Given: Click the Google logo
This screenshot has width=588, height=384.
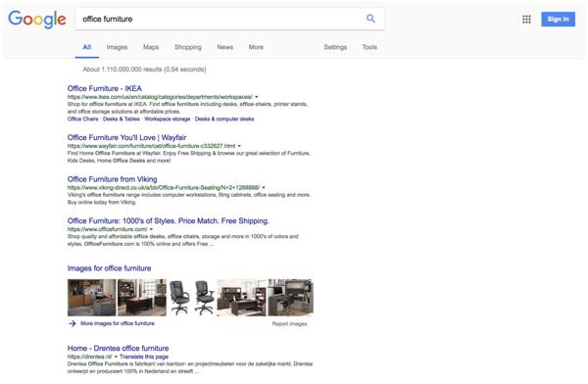Looking at the screenshot, I should pyautogui.click(x=37, y=20).
